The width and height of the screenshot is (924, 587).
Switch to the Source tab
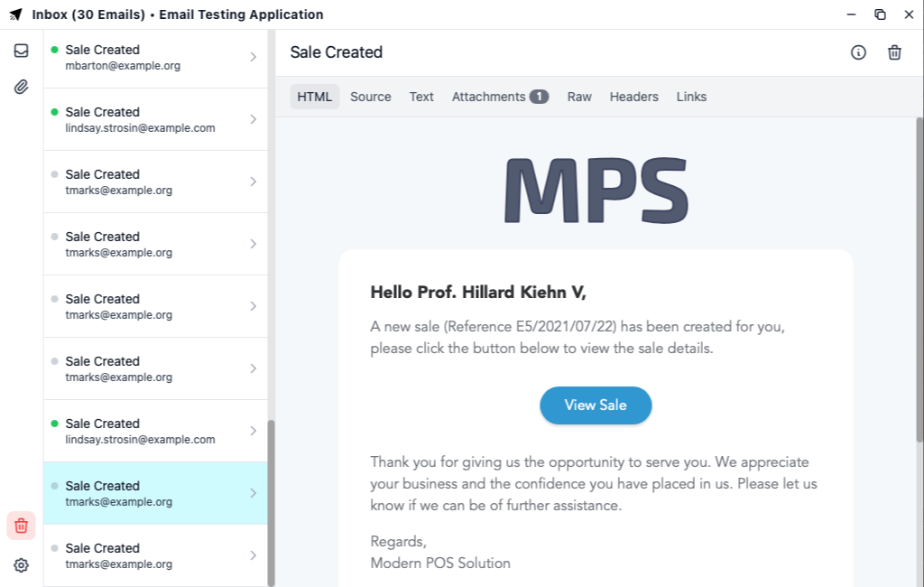coord(370,97)
